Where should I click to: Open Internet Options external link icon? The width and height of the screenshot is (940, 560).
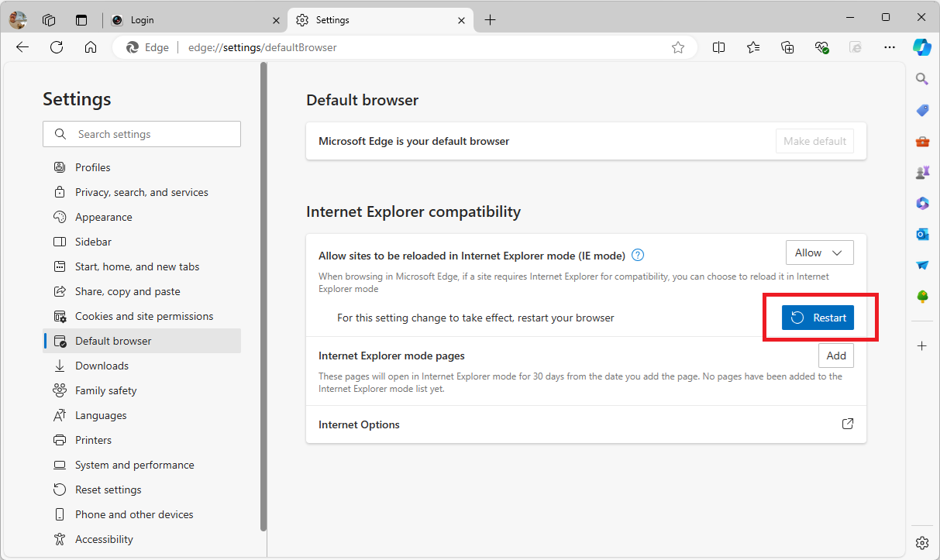point(848,424)
